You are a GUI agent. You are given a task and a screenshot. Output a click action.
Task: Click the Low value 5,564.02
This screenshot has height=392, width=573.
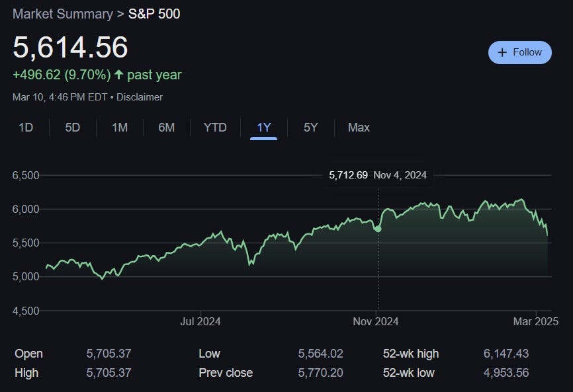(x=320, y=353)
